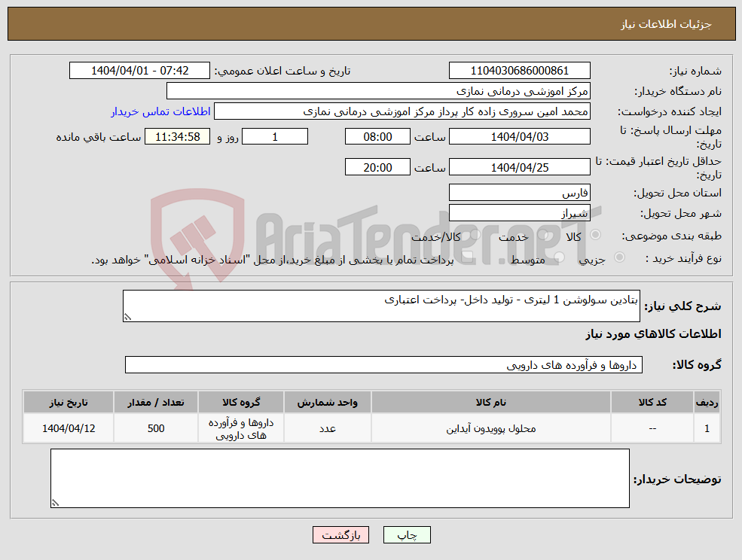
Task: Click the نام کالا column header
Action: [x=490, y=402]
